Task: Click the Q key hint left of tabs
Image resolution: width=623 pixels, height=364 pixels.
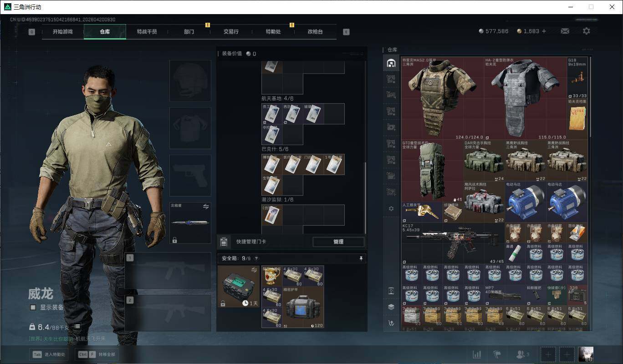Action: (31, 32)
